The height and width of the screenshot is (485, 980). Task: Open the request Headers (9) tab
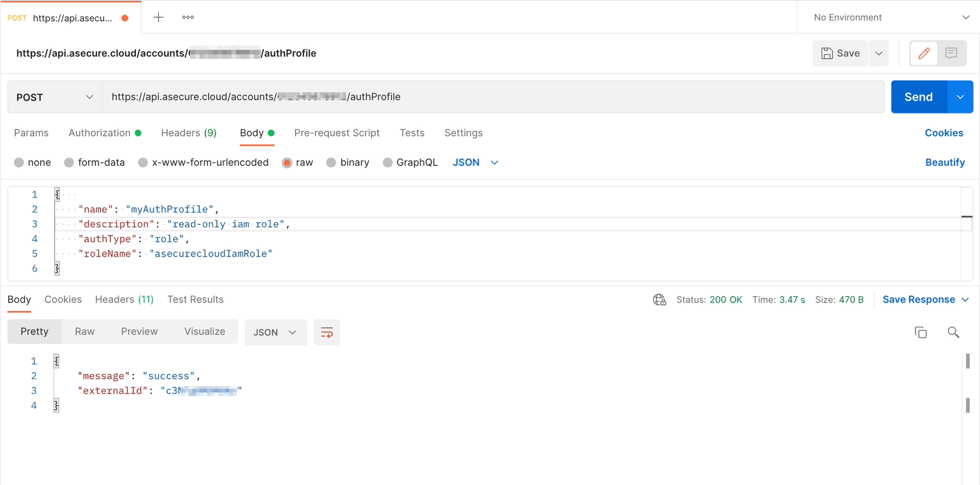click(x=189, y=133)
